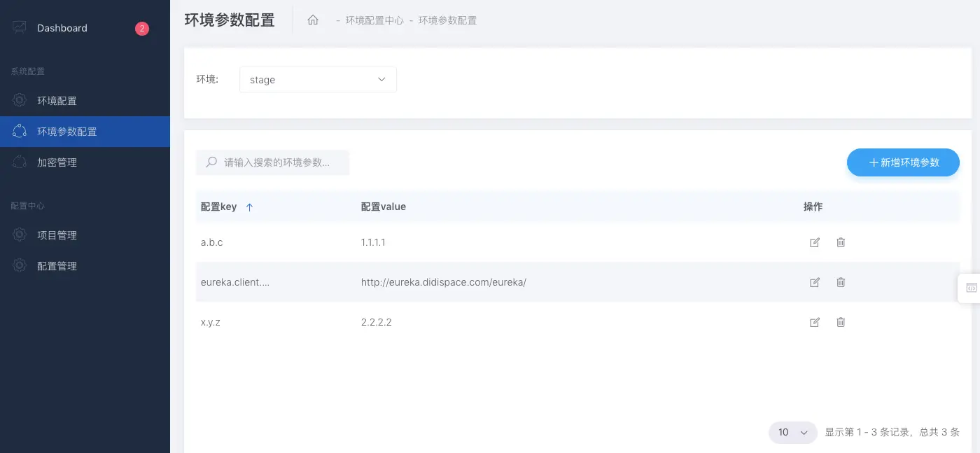
Task: Select 项目管理 in the sidebar menu
Action: click(57, 235)
